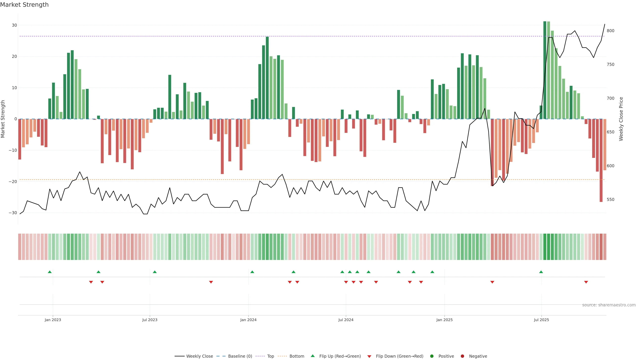Image resolution: width=644 pixels, height=362 pixels.
Task: Click Flip Down red triangle legend icon
Action: coord(369,356)
